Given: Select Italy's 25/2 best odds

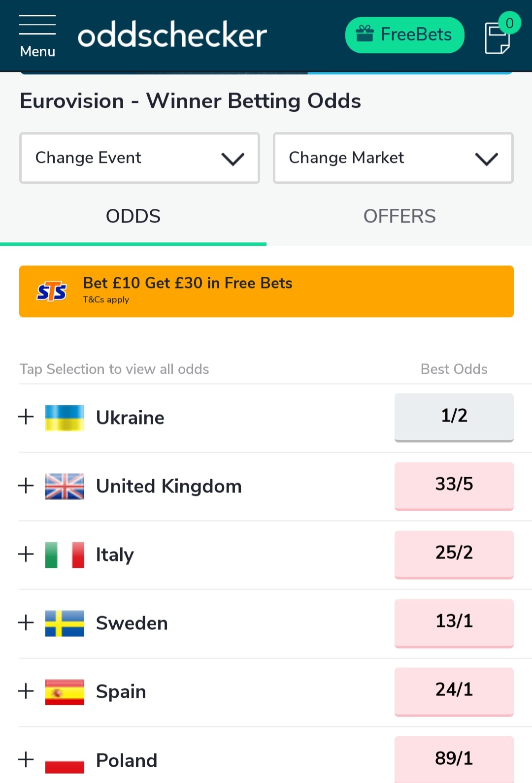Looking at the screenshot, I should pos(454,553).
